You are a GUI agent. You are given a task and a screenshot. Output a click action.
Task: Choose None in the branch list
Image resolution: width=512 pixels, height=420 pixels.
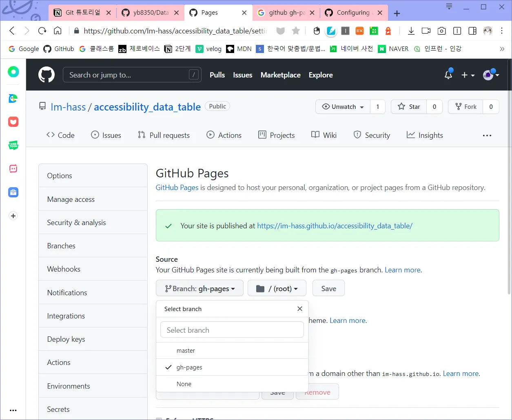click(x=232, y=384)
